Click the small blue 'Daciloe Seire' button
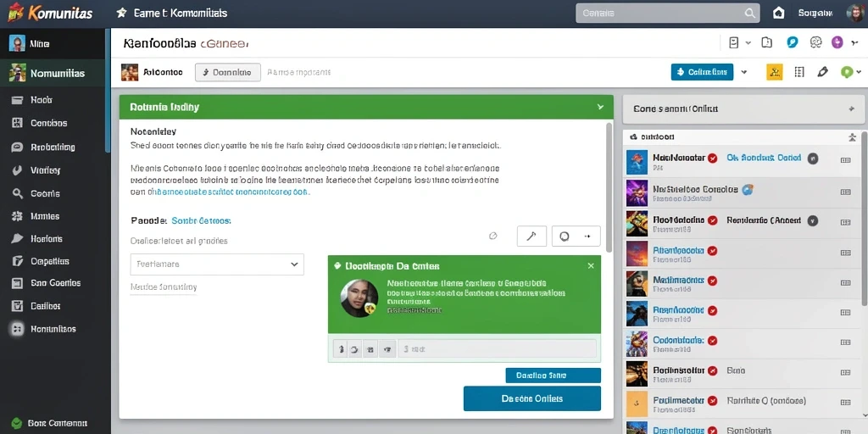 coord(553,376)
